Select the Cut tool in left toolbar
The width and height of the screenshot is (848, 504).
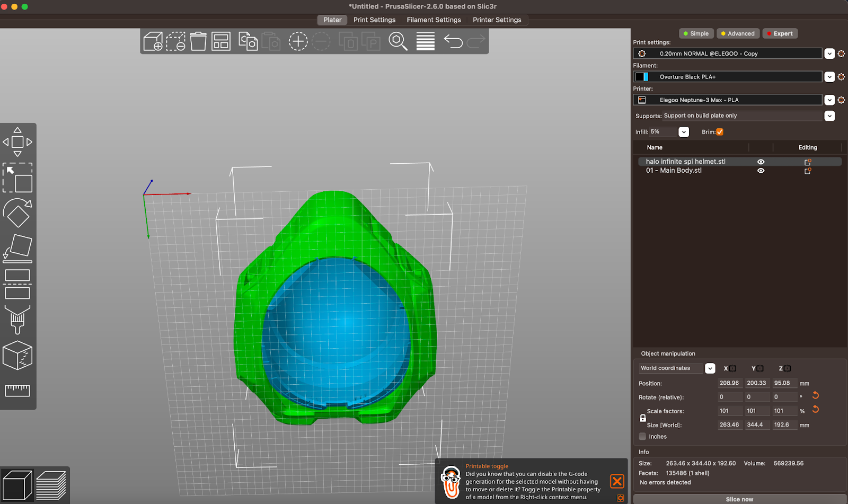point(17,284)
